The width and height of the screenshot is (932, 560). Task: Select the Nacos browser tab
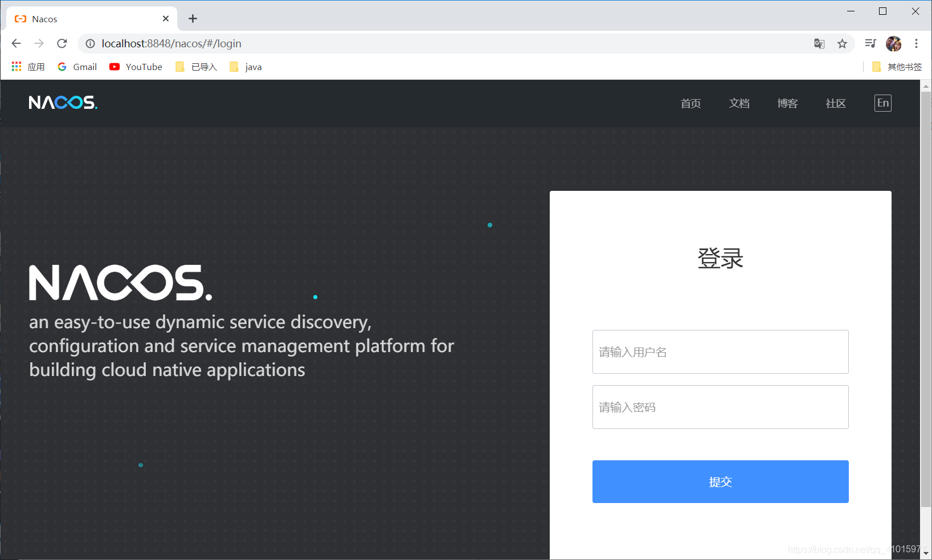(x=92, y=19)
